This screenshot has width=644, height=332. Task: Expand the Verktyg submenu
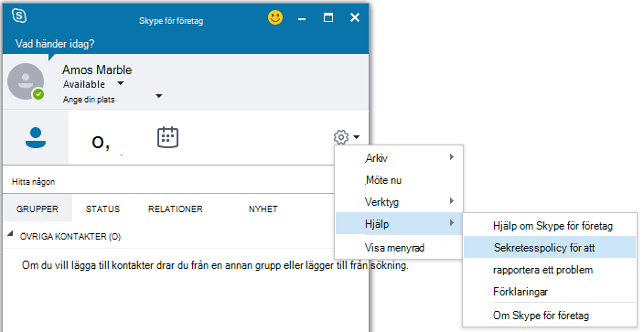click(399, 202)
